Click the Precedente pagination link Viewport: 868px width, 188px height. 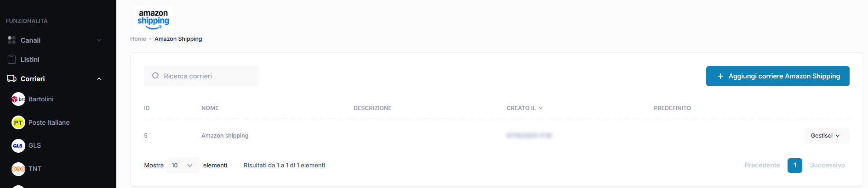762,166
